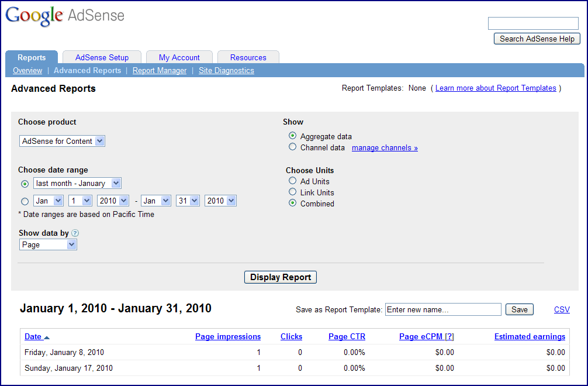Download the report via CSV link

click(x=562, y=309)
